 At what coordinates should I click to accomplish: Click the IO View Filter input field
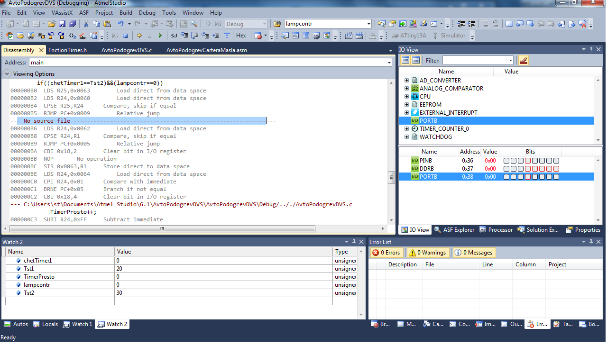point(475,60)
